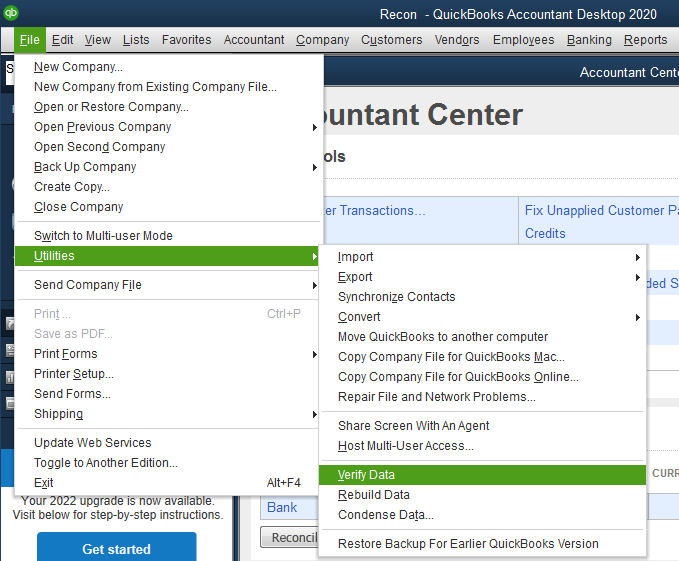Click Fix Unapplied Customer Payments link
The height and width of the screenshot is (561, 679).
pos(600,211)
